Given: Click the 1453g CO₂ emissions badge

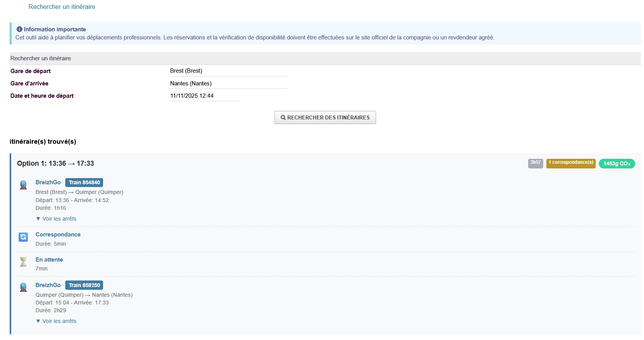Looking at the screenshot, I should [617, 163].
